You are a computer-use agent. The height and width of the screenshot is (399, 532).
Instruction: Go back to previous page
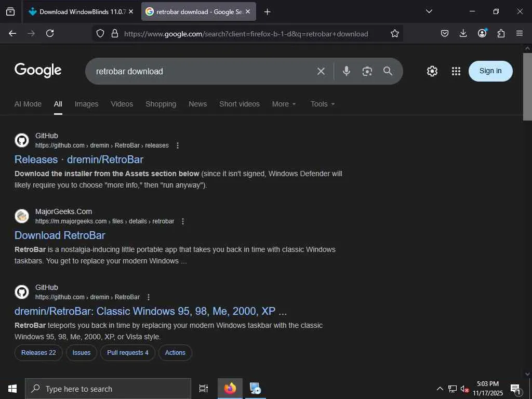coord(12,33)
